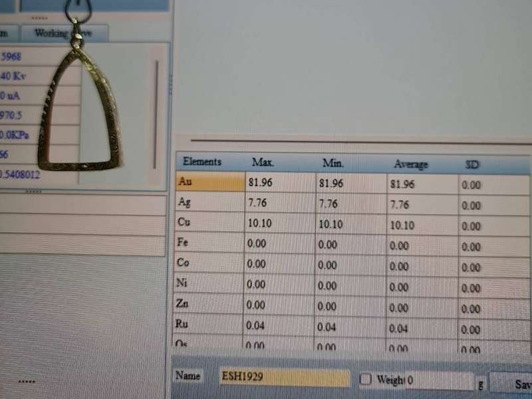Click the scrollbar in the parameters panel
Image resolution: width=532 pixels, height=399 pixels.
(x=157, y=113)
